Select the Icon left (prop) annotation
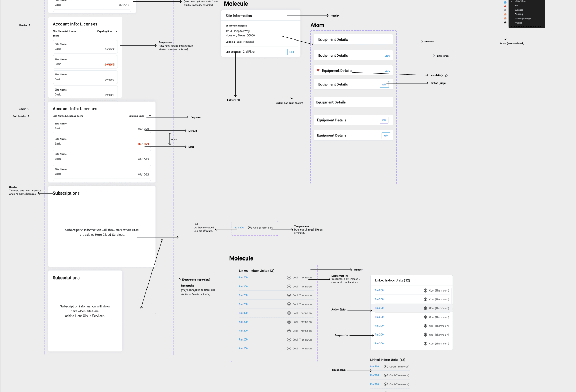Viewport: 576px width, 392px height. click(439, 75)
